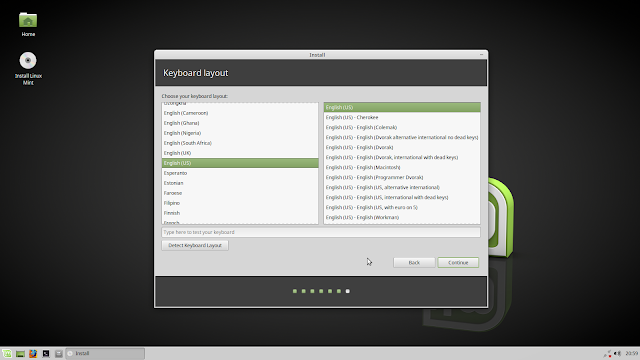Viewport: 640px width, 360px height.
Task: Select English (Cameroon) layout
Action: coord(240,113)
